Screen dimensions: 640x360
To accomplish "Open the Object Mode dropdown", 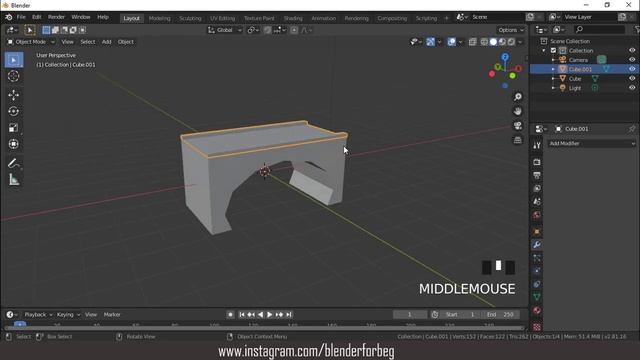I will click(31, 42).
